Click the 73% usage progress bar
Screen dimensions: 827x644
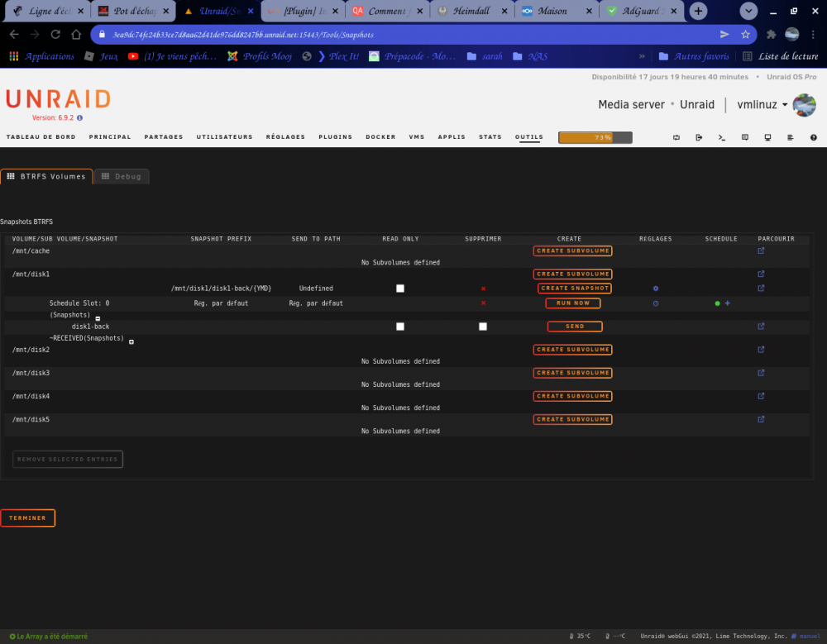point(595,138)
